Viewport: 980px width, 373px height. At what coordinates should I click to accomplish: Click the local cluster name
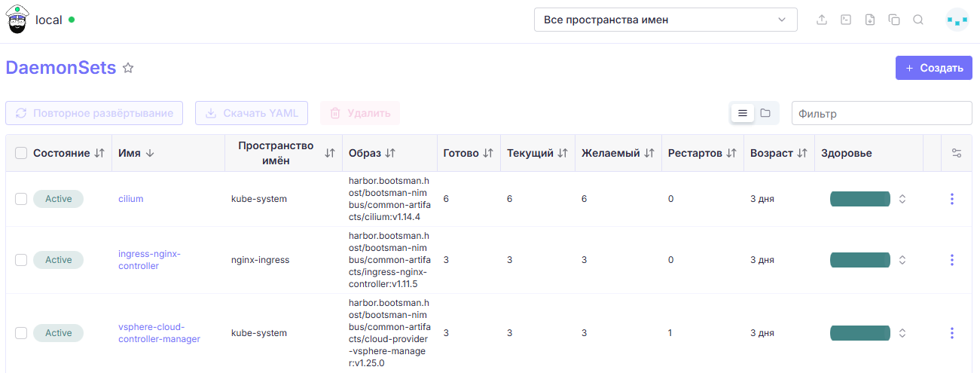(49, 20)
